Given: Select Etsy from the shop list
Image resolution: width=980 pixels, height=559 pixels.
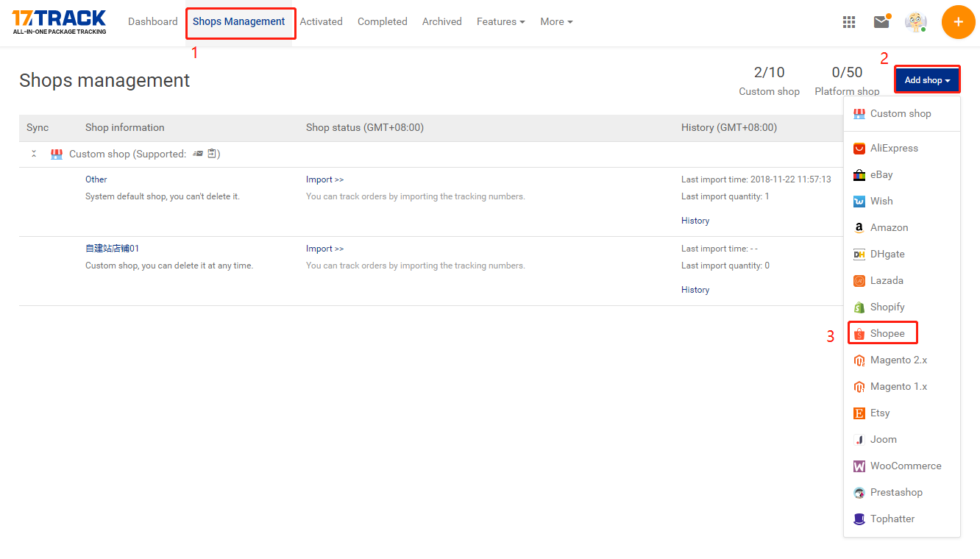Looking at the screenshot, I should (x=902, y=413).
